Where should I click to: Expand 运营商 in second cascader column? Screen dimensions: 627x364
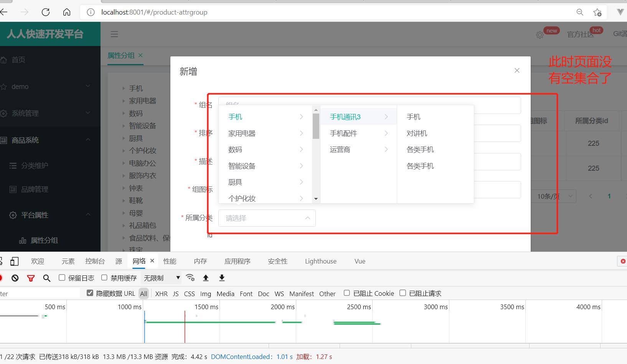(x=359, y=150)
